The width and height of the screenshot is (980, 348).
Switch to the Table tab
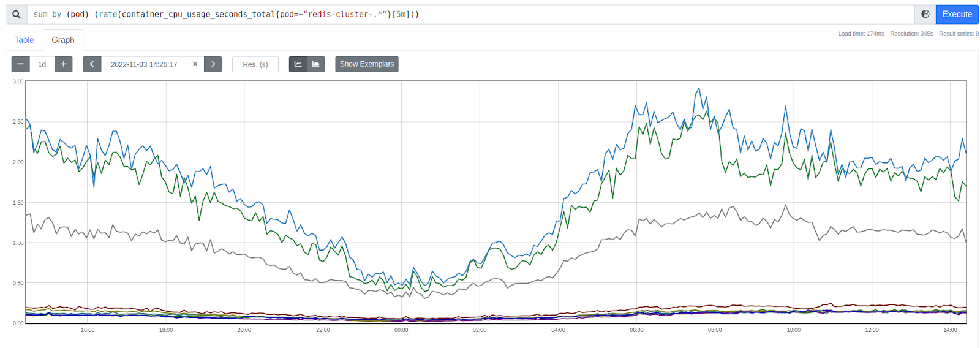24,40
